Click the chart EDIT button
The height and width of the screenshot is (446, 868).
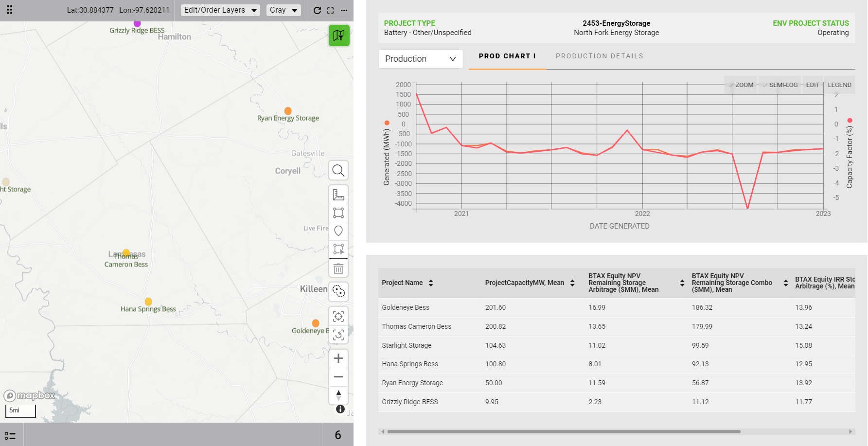point(812,85)
